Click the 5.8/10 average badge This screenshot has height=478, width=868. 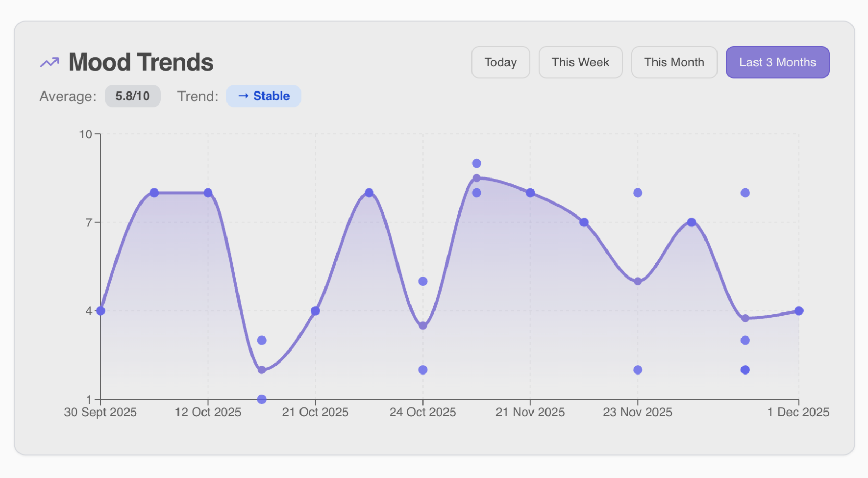(132, 96)
